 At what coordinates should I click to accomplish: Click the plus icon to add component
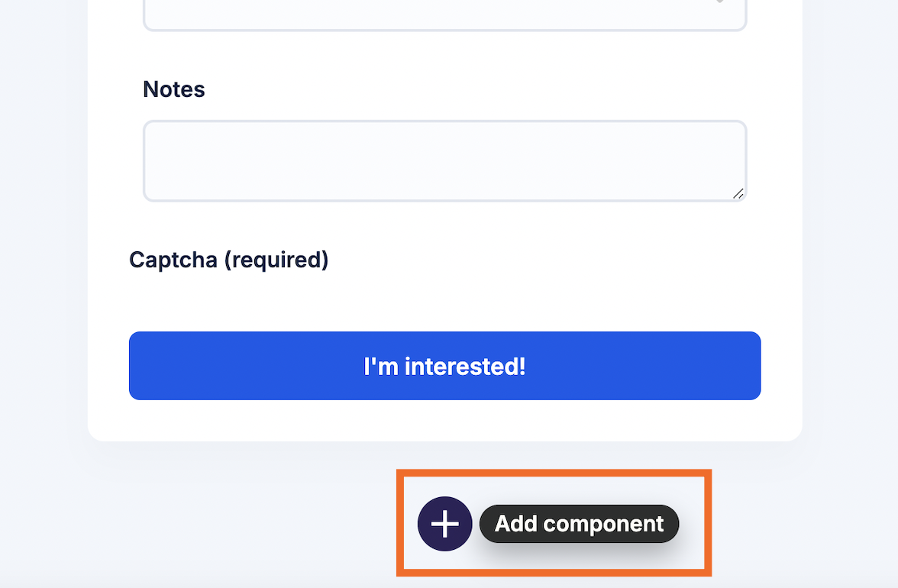coord(445,524)
